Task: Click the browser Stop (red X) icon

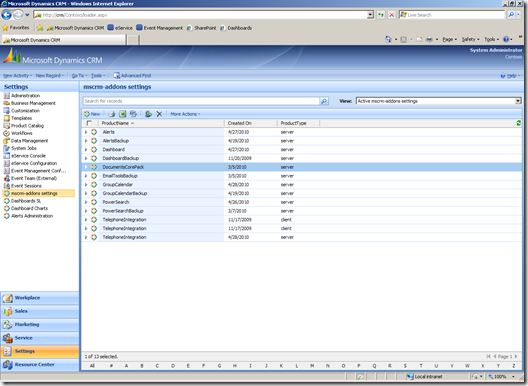Action: click(392, 15)
